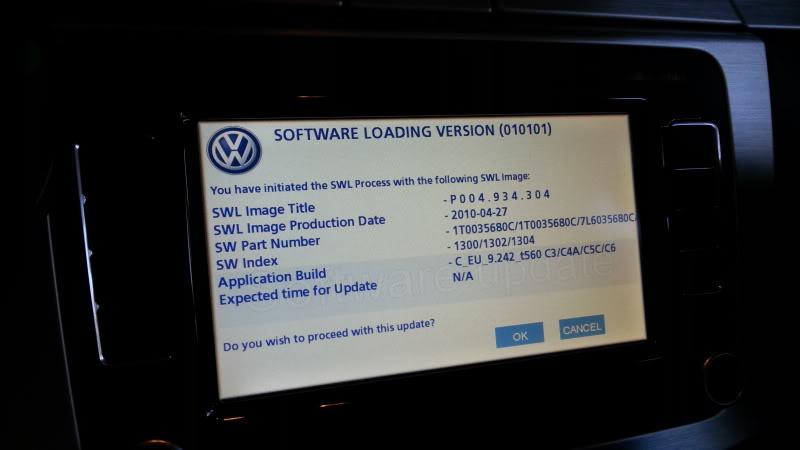Click the 'SWL Image Production Date' label
Image resolution: width=800 pixels, height=450 pixels.
tap(299, 225)
